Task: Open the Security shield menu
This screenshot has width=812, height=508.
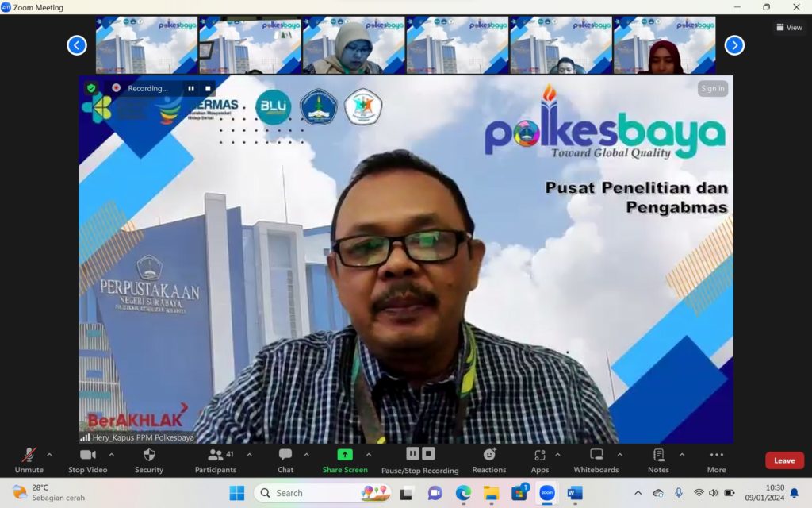Action: [x=149, y=460]
